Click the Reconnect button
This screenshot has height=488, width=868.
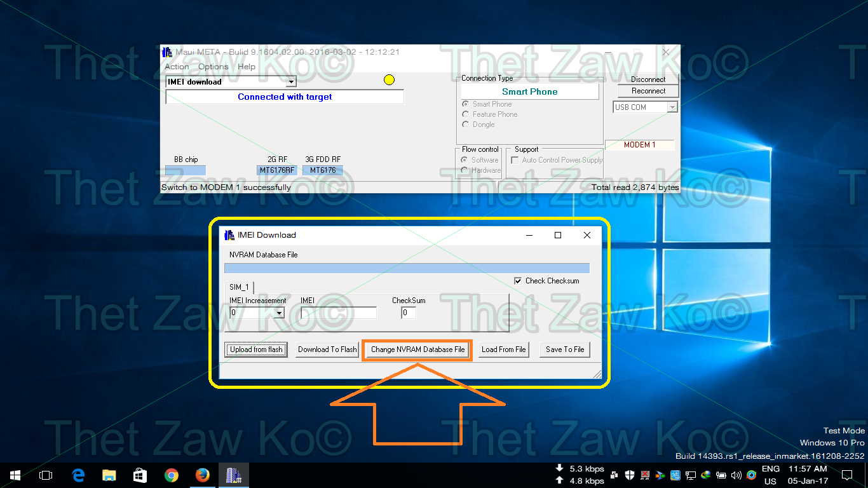[648, 91]
